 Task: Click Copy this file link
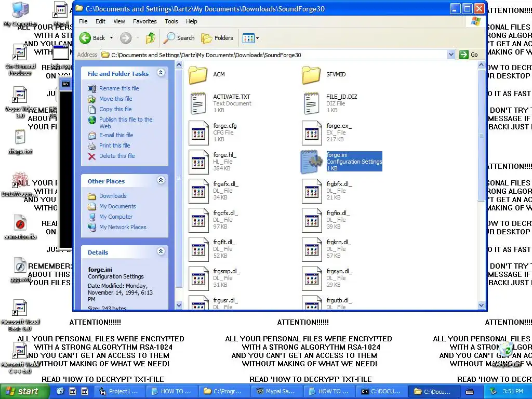coord(115,109)
